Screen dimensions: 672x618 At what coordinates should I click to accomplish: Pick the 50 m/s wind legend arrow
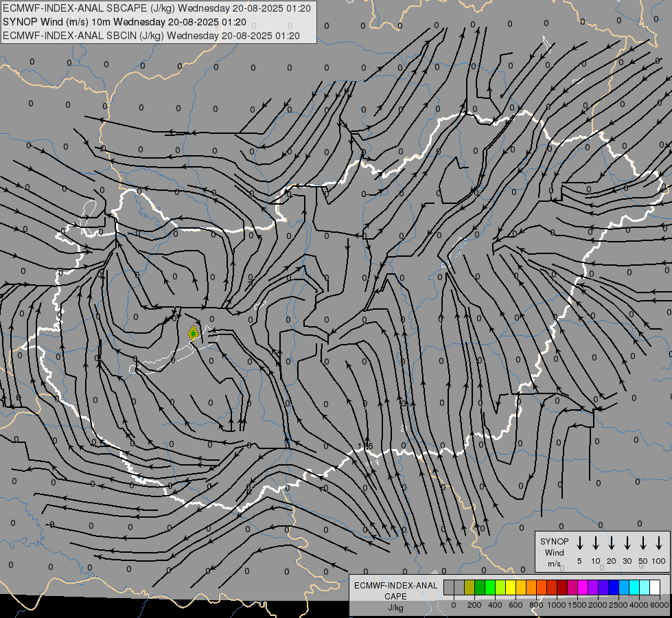[x=643, y=543]
